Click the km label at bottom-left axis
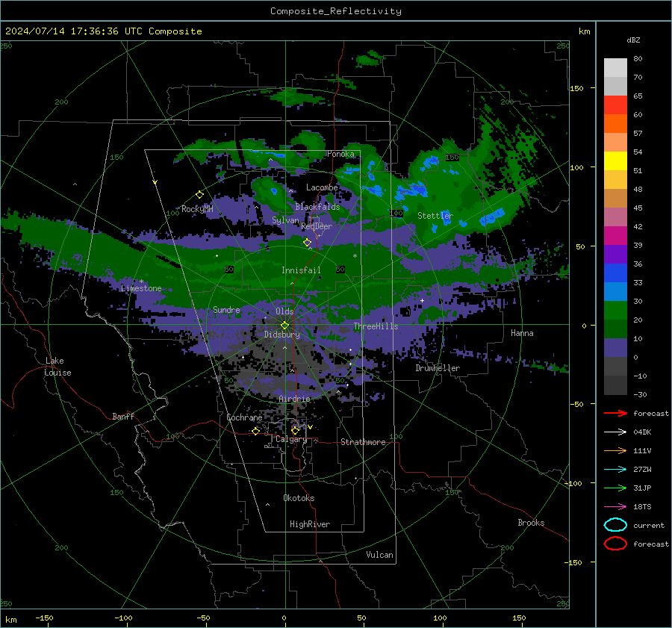The image size is (672, 628). point(10,620)
